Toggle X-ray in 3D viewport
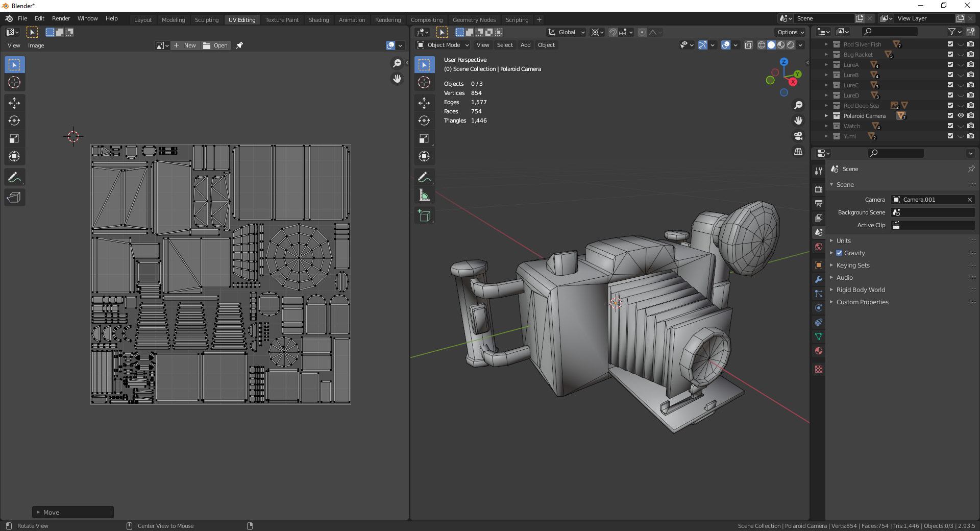This screenshot has height=531, width=980. click(749, 45)
